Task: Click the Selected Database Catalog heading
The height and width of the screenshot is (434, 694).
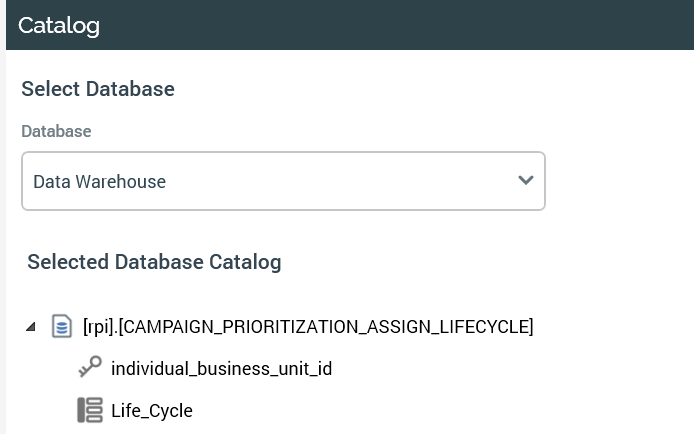Action: (x=154, y=262)
